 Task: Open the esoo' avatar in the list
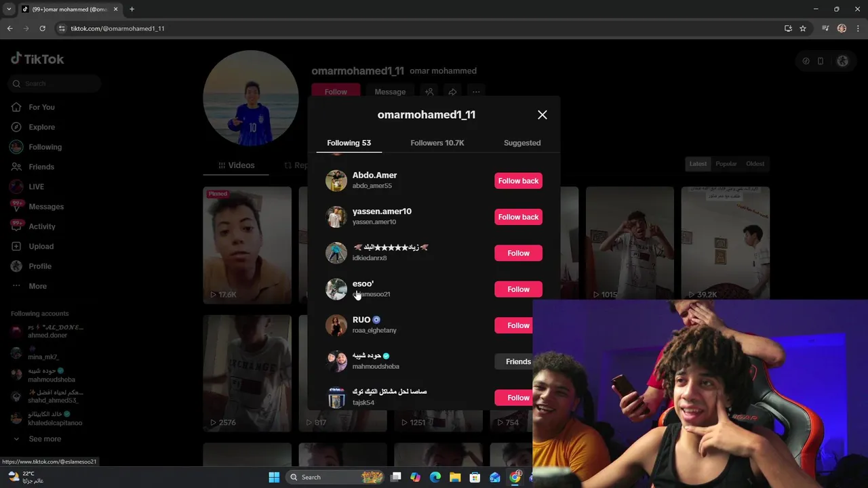point(336,289)
